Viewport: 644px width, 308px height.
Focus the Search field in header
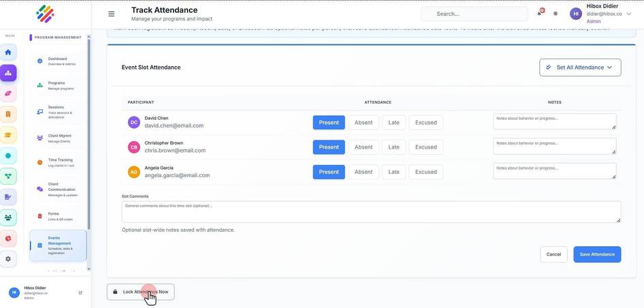pyautogui.click(x=474, y=14)
